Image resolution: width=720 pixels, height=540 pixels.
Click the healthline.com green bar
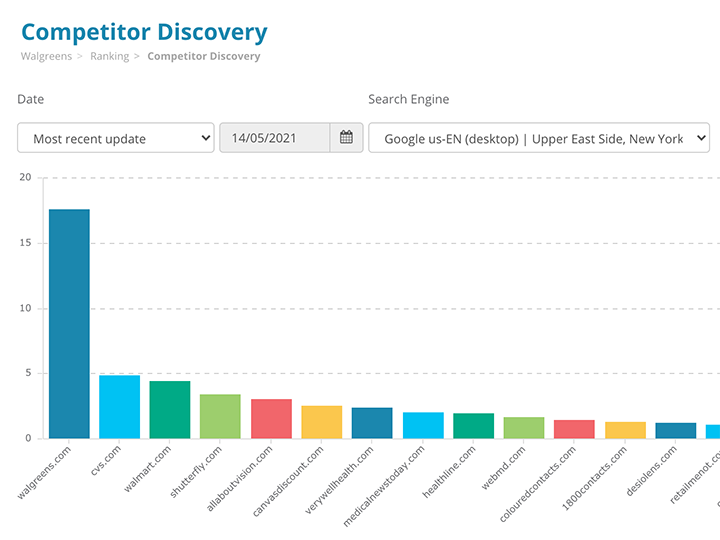(473, 426)
